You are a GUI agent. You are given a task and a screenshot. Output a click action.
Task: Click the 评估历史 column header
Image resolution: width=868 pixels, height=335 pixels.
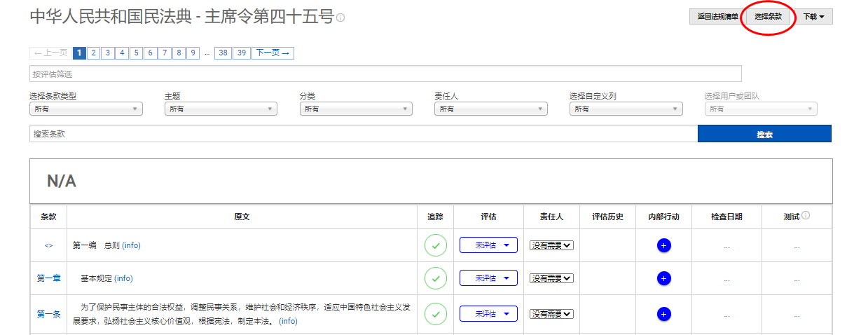click(608, 217)
